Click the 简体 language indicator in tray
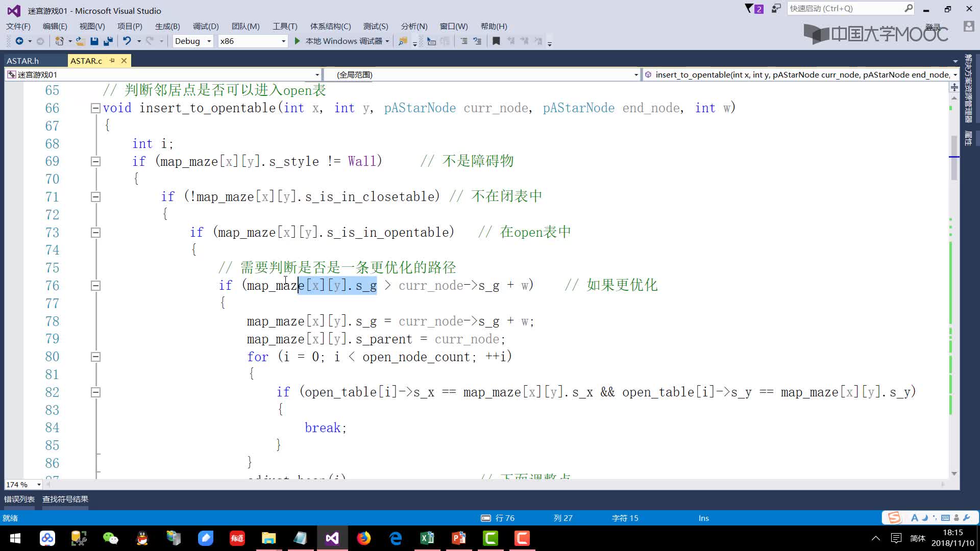The height and width of the screenshot is (551, 980). tap(917, 538)
